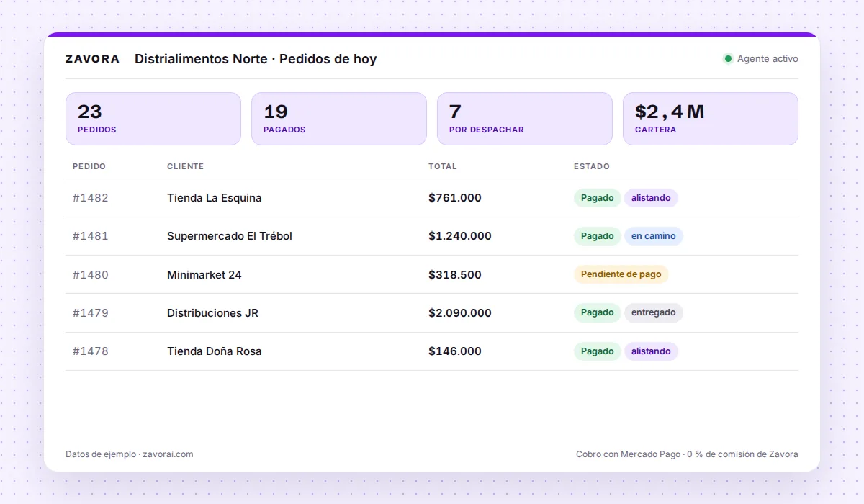Click Pagado badge for Tienda Doña Rosa
The image size is (864, 504).
598,351
